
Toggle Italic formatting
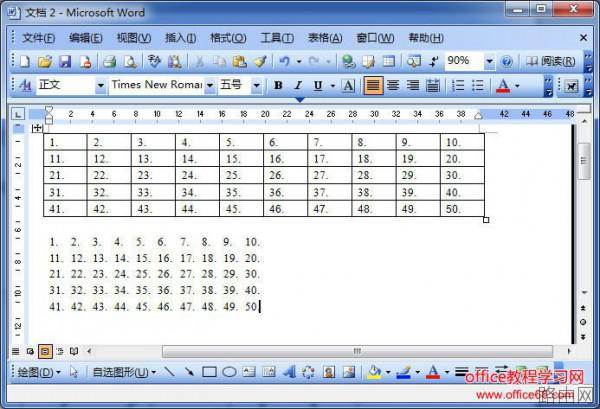tap(298, 85)
